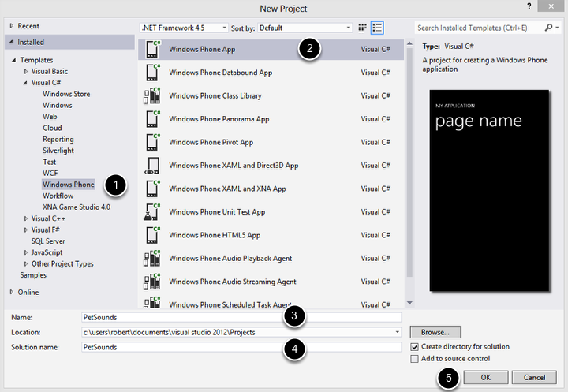The width and height of the screenshot is (568, 392).
Task: Switch to small icons view
Action: (362, 28)
